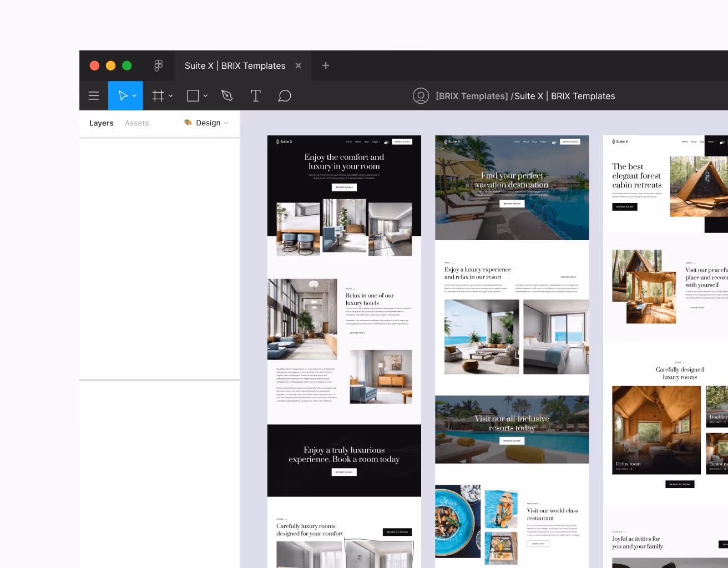The image size is (728, 568).
Task: Open the Comment tool
Action: [x=285, y=95]
